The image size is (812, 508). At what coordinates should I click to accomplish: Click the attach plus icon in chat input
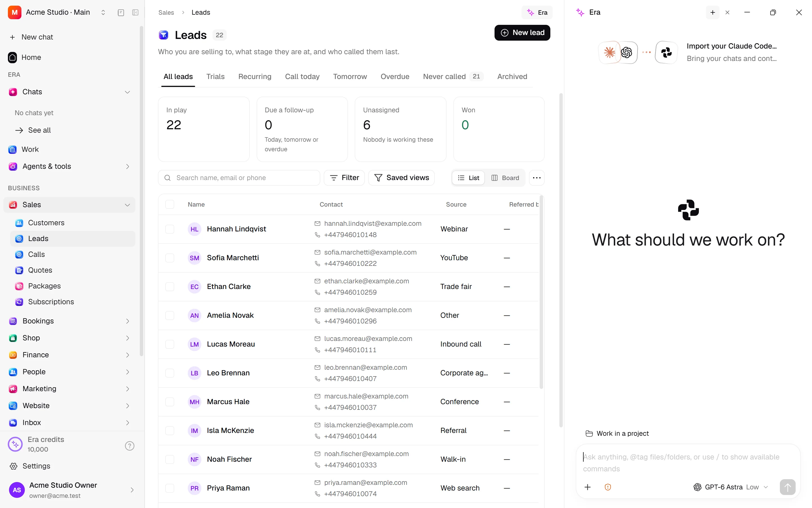[587, 487]
